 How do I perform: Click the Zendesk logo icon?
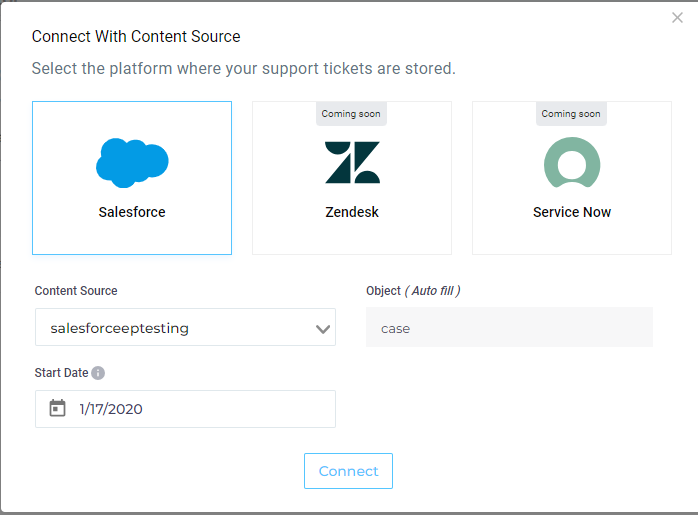(352, 162)
